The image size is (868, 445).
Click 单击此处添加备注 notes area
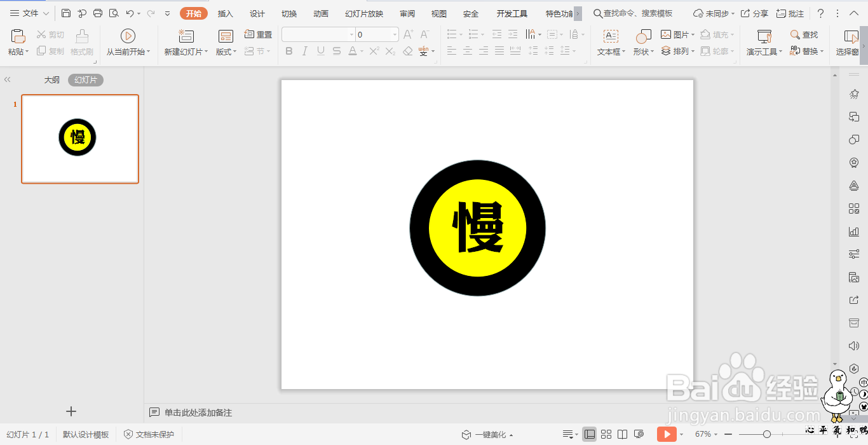pos(198,413)
